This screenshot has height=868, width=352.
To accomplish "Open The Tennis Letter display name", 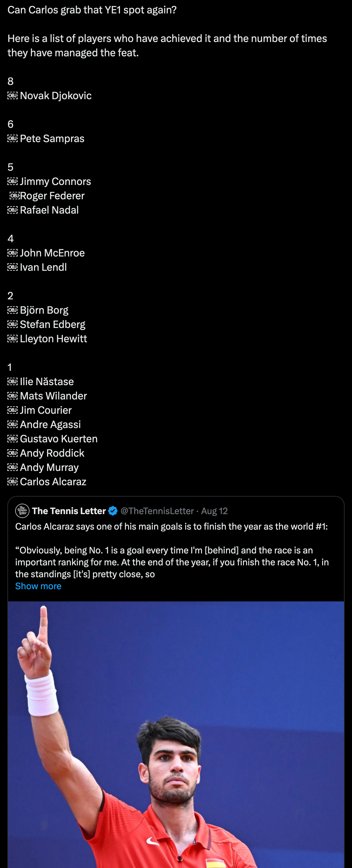I will tap(69, 511).
